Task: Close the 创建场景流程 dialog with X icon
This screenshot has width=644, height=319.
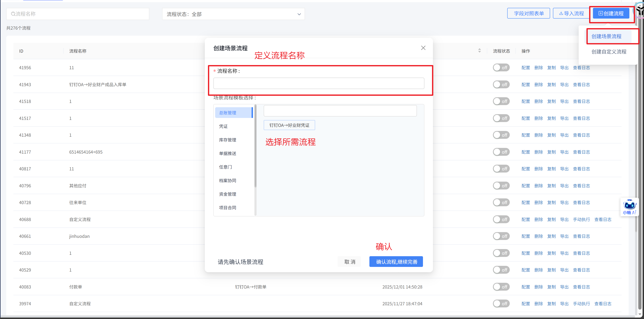Action: coord(423,48)
